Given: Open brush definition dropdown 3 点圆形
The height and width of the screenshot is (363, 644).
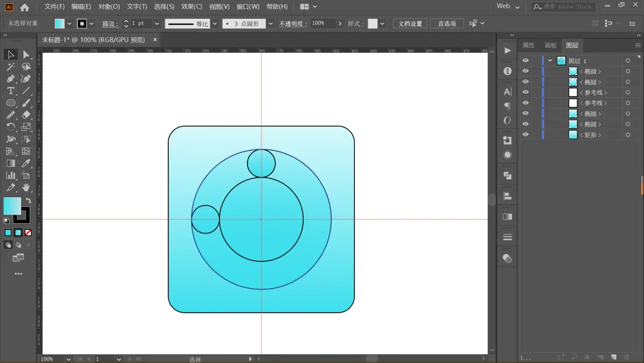Looking at the screenshot, I should click(x=270, y=24).
